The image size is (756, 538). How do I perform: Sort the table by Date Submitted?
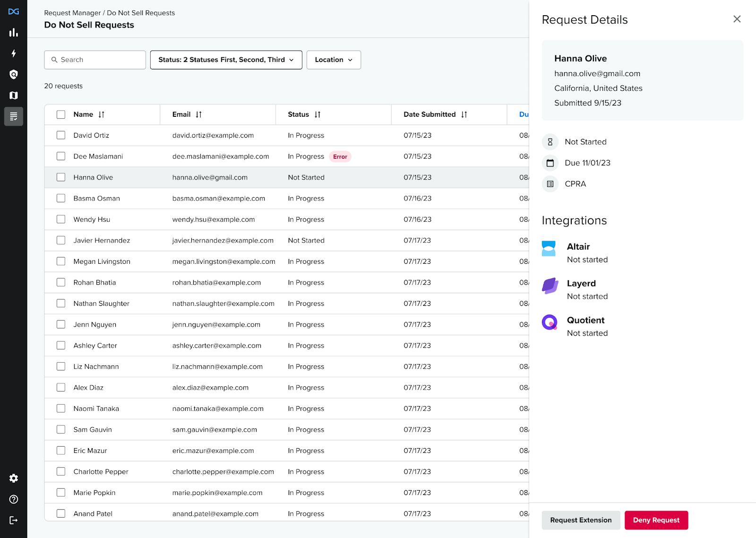[464, 114]
